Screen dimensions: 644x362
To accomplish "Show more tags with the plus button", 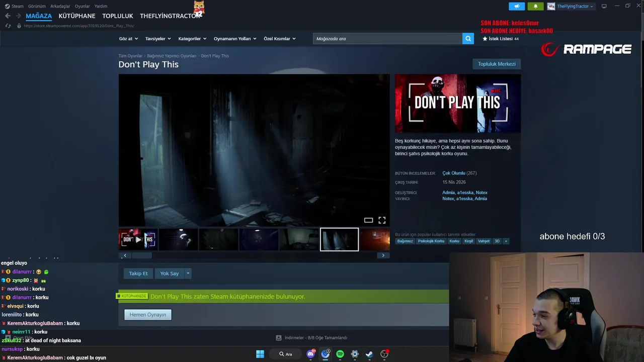I will [506, 241].
